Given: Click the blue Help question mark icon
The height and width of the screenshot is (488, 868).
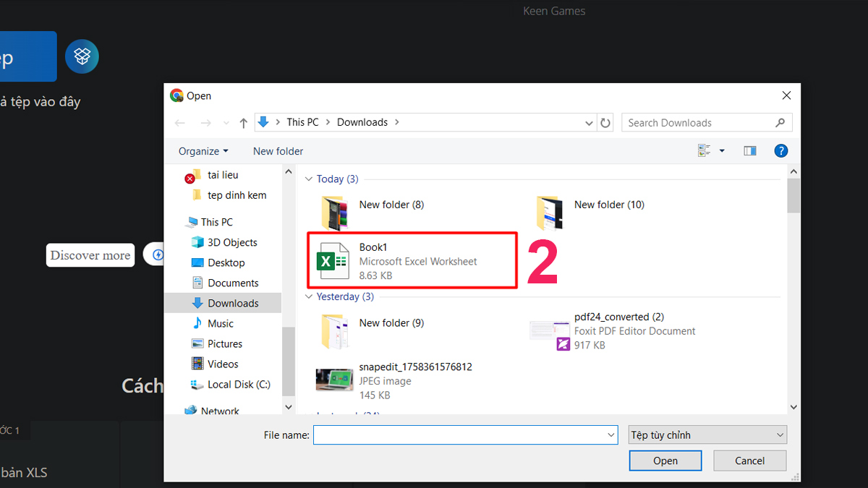Looking at the screenshot, I should [x=780, y=151].
